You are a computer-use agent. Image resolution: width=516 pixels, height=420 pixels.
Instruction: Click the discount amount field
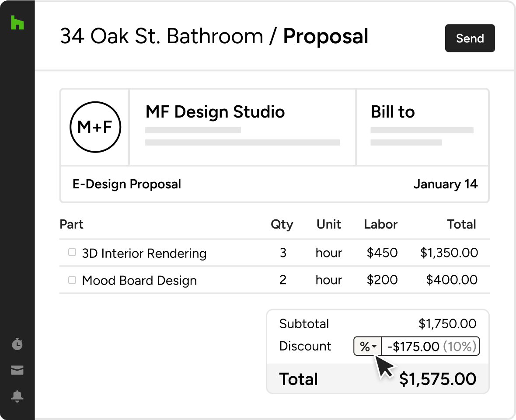coord(431,347)
